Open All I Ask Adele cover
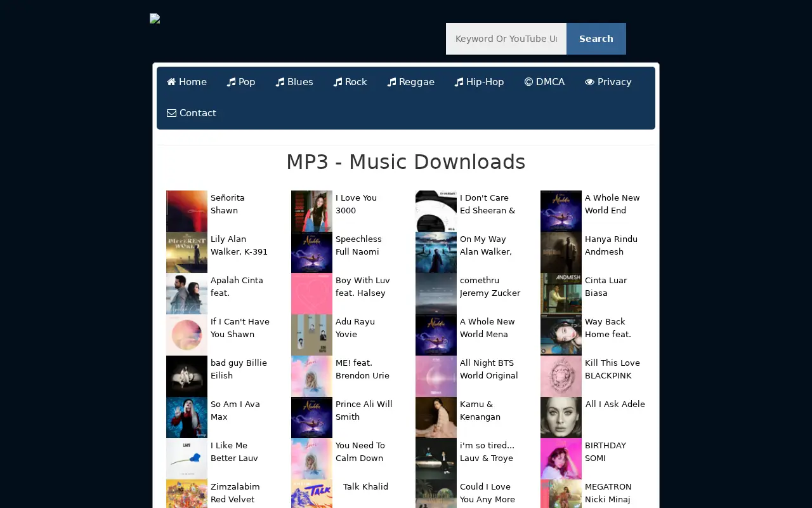 click(561, 417)
